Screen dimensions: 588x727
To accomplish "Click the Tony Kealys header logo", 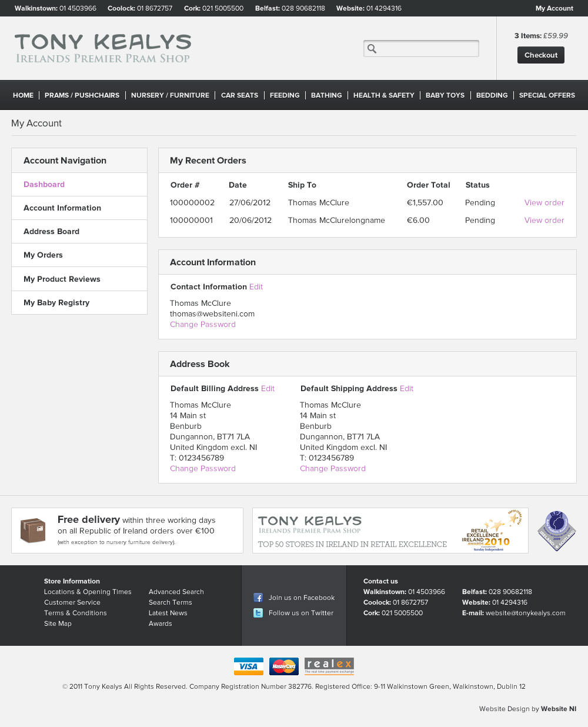I will pyautogui.click(x=103, y=48).
